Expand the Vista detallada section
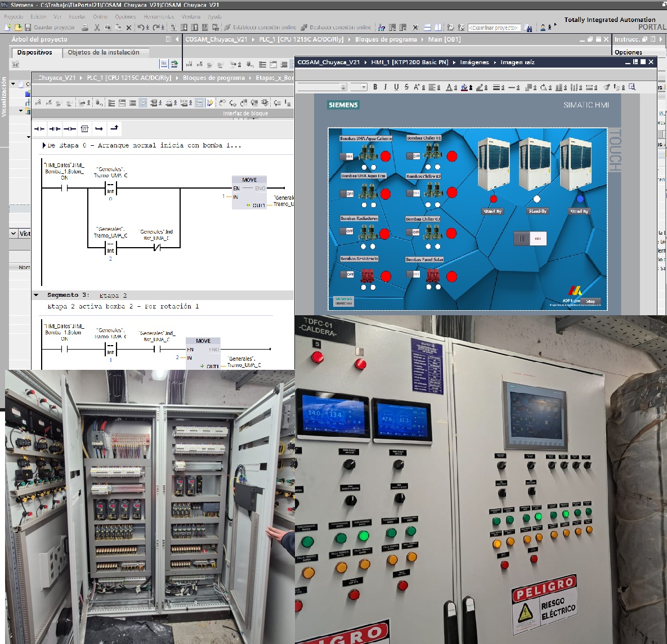667x644 pixels. click(14, 233)
